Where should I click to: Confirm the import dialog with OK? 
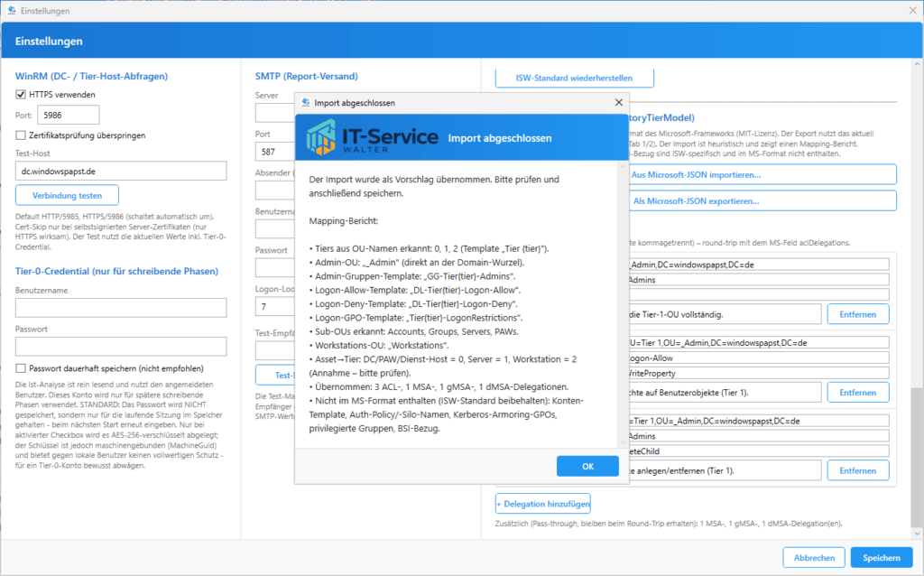tap(587, 466)
